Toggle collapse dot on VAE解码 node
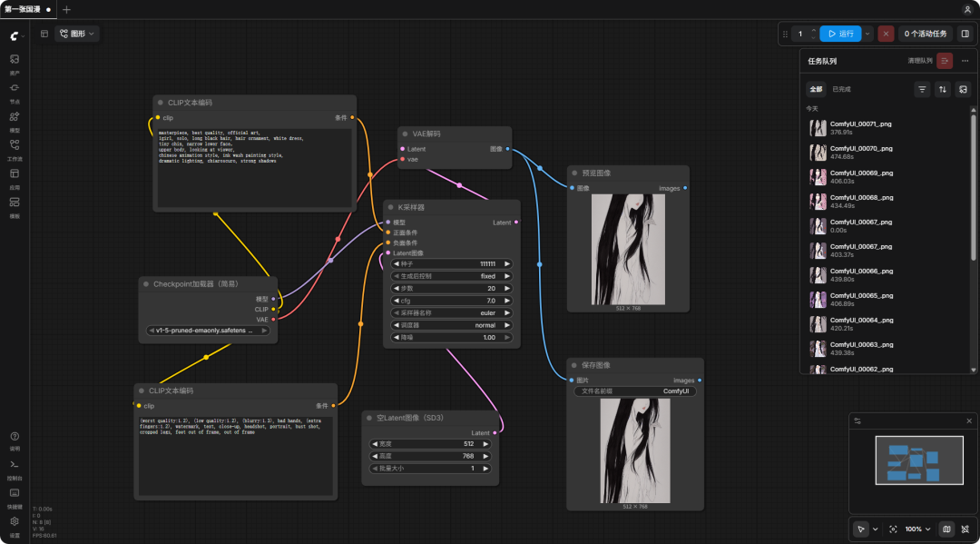 pos(405,134)
